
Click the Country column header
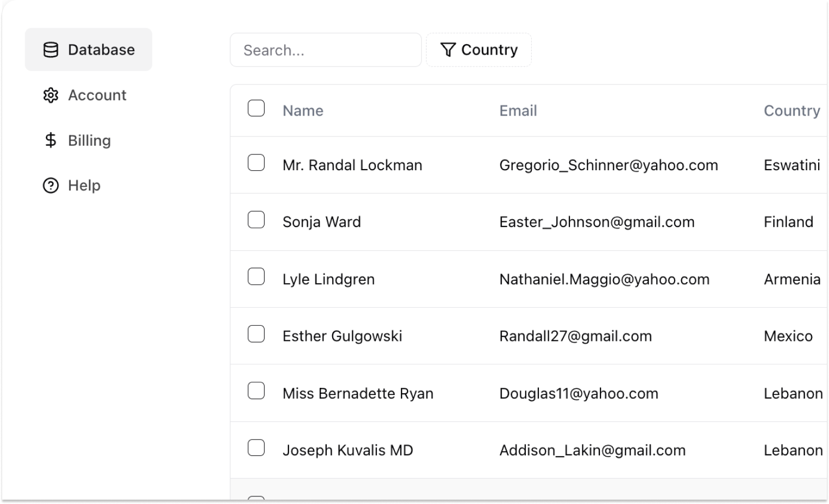point(791,111)
